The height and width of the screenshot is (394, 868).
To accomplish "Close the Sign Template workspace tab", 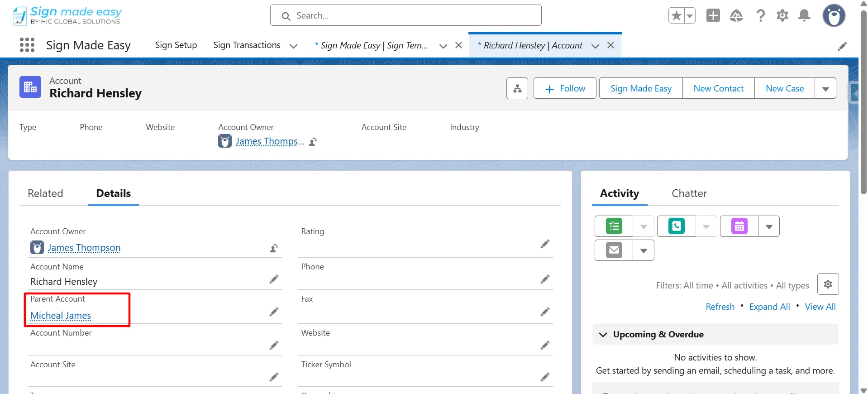I will [x=458, y=45].
